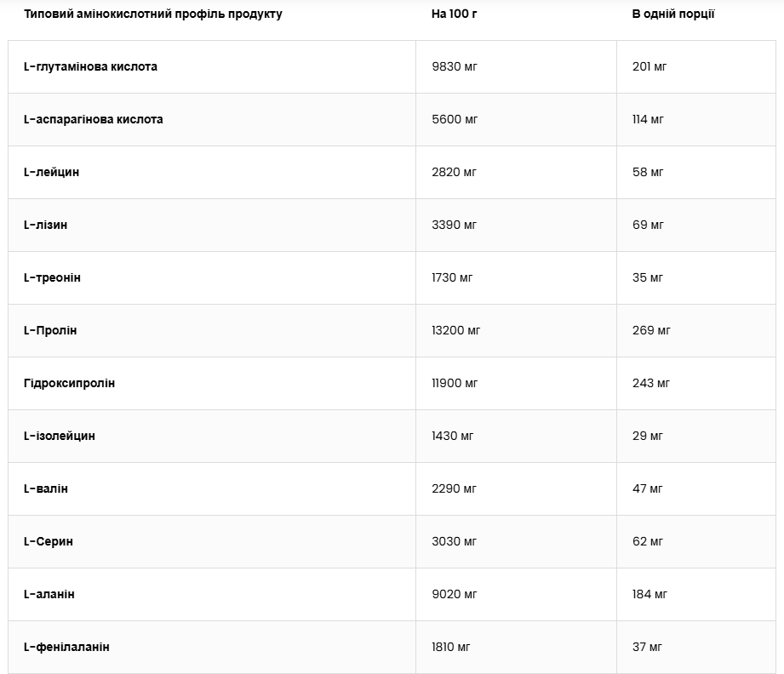Click the 'Типовий амінокислотний профіль продукту' header

coord(152,14)
